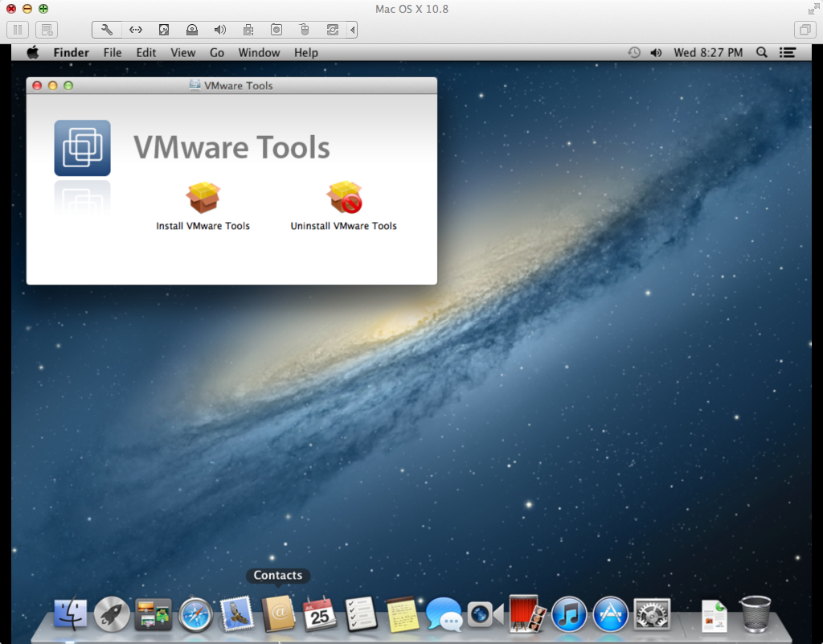Open the Window menu
This screenshot has width=823, height=644.
coord(259,52)
